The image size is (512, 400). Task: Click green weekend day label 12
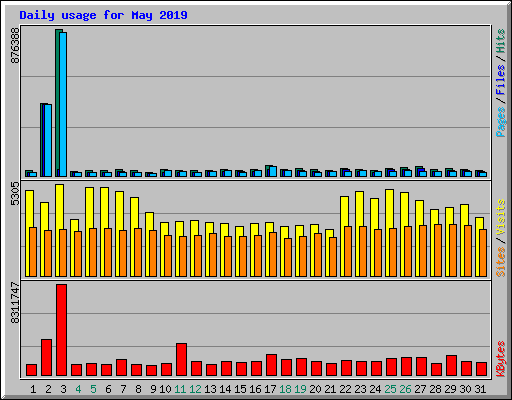click(x=195, y=389)
